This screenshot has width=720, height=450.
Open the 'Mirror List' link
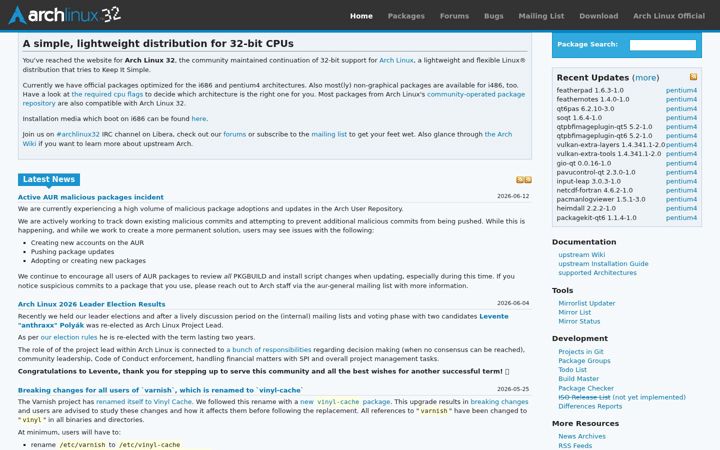(574, 312)
